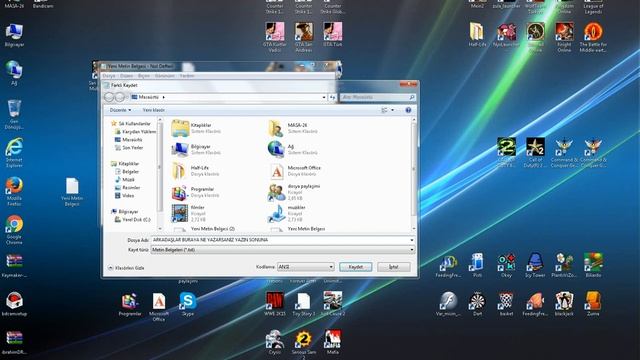640x360 pixels.
Task: Open the Half-Life folder in dialog file list
Action: point(196,170)
